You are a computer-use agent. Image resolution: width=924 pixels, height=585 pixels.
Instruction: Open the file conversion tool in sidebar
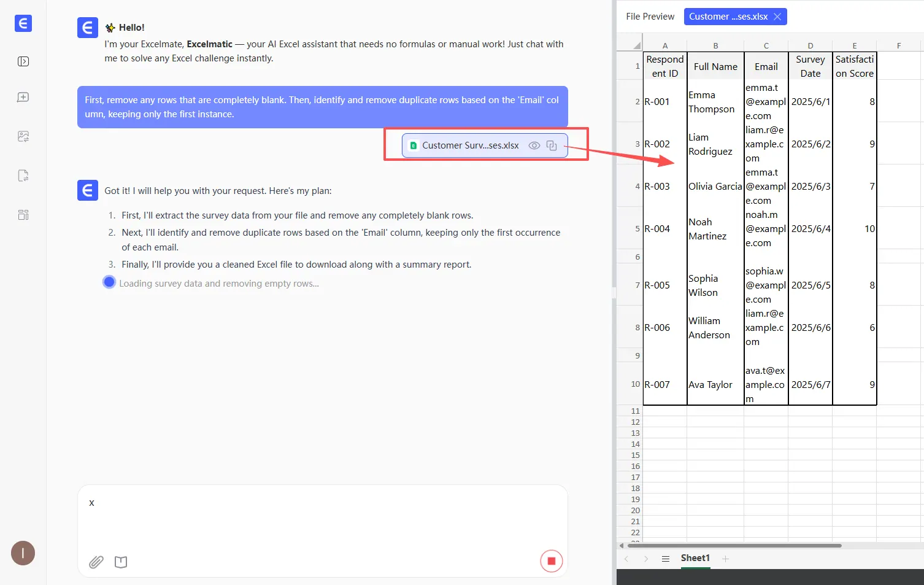tap(23, 176)
